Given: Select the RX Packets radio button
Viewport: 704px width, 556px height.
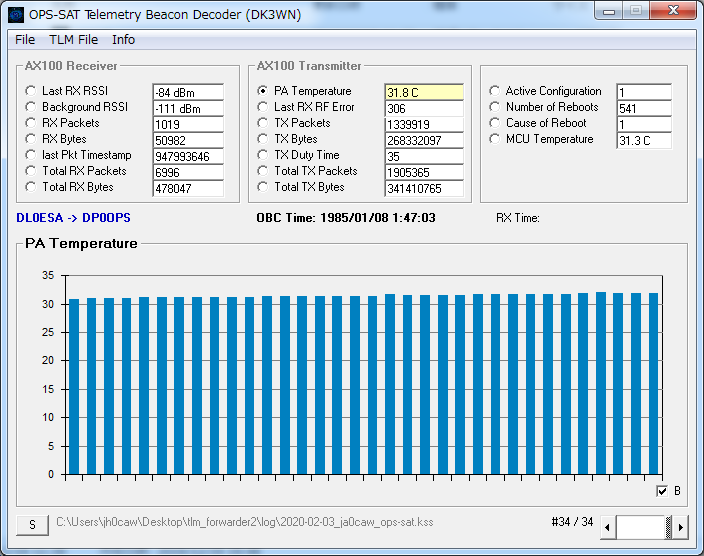Looking at the screenshot, I should [x=31, y=123].
